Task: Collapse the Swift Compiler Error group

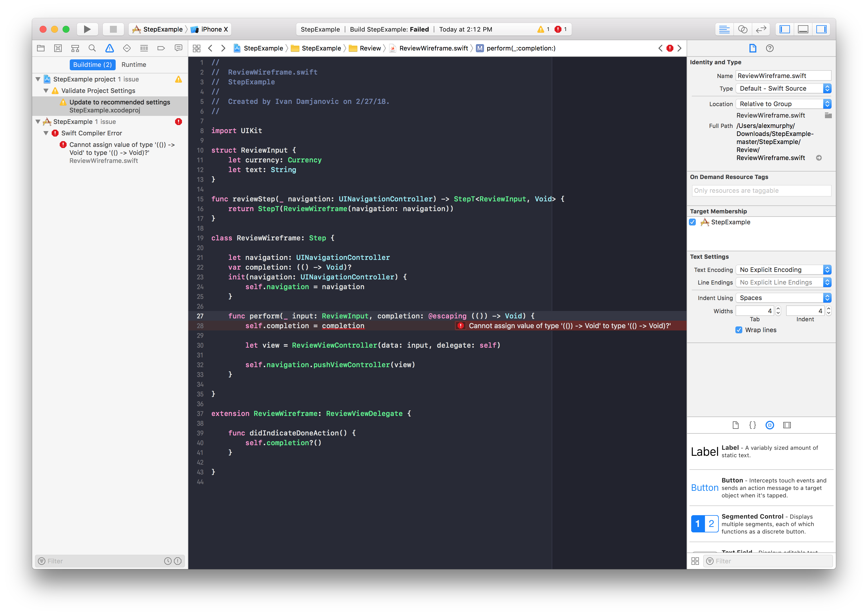Action: [46, 133]
